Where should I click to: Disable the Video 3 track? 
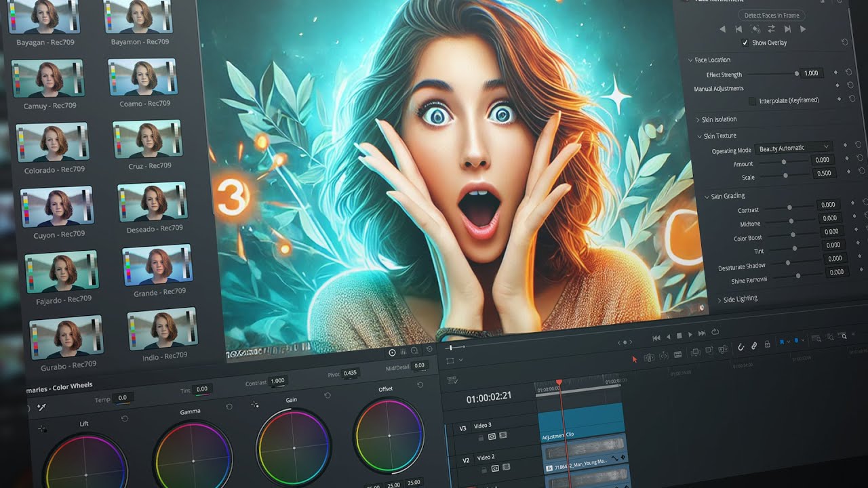pos(503,435)
